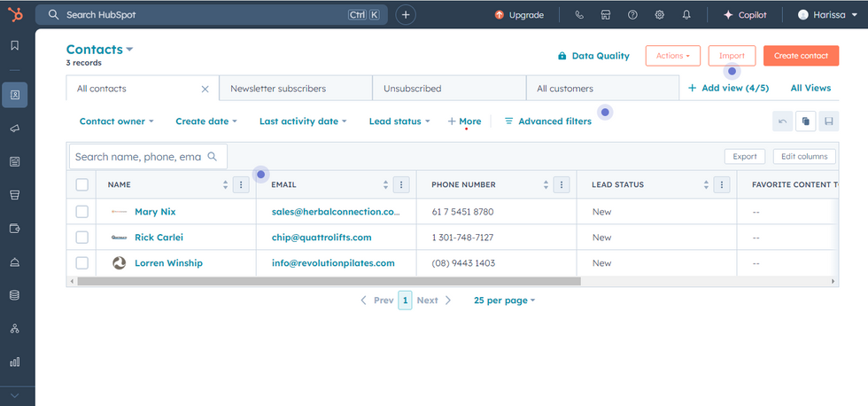Open the Harissa account menu
This screenshot has width=868, height=406.
pyautogui.click(x=827, y=15)
